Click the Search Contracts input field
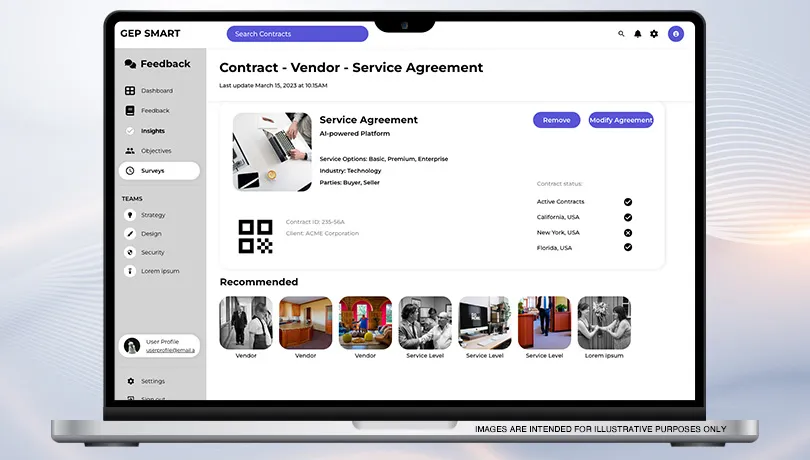 point(297,34)
